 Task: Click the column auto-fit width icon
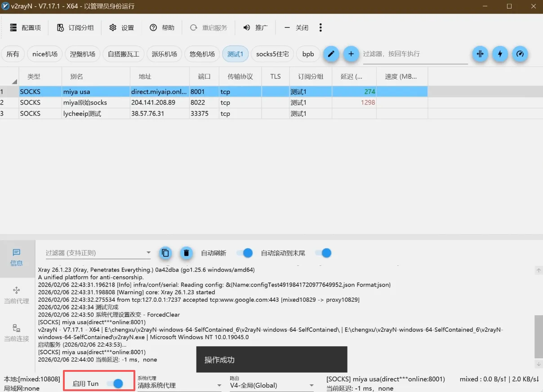pyautogui.click(x=480, y=54)
